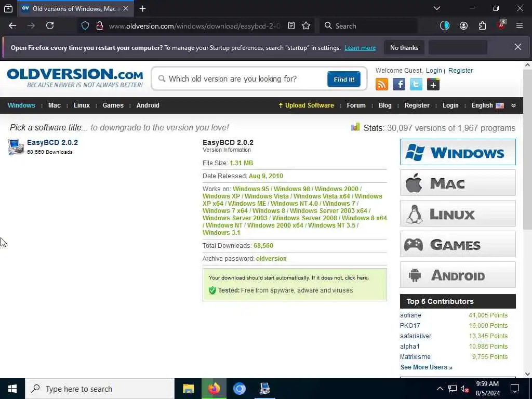Open the tracking protection shield icon

pyautogui.click(x=85, y=26)
